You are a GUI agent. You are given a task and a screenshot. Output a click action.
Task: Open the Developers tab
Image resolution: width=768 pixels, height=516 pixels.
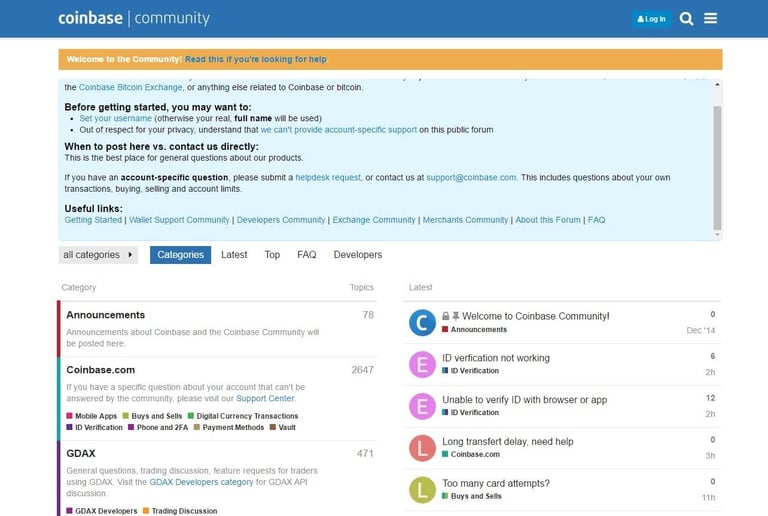click(x=358, y=255)
